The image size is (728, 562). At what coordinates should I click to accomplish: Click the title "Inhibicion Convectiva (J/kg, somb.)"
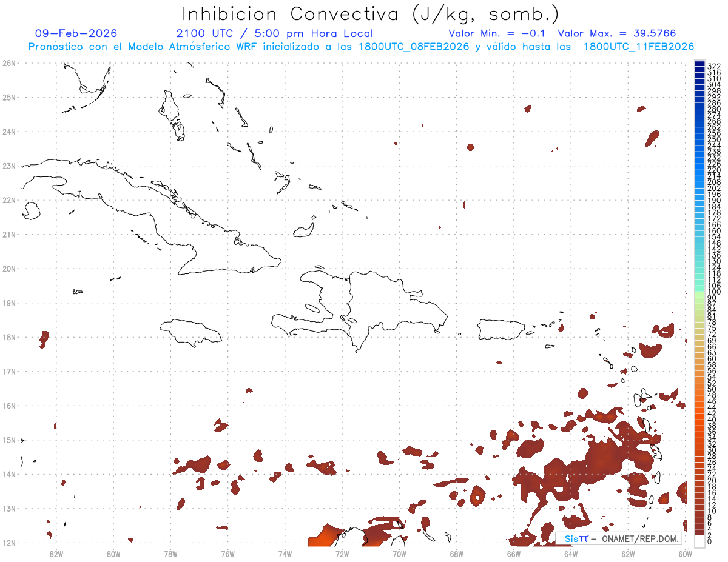tap(370, 14)
